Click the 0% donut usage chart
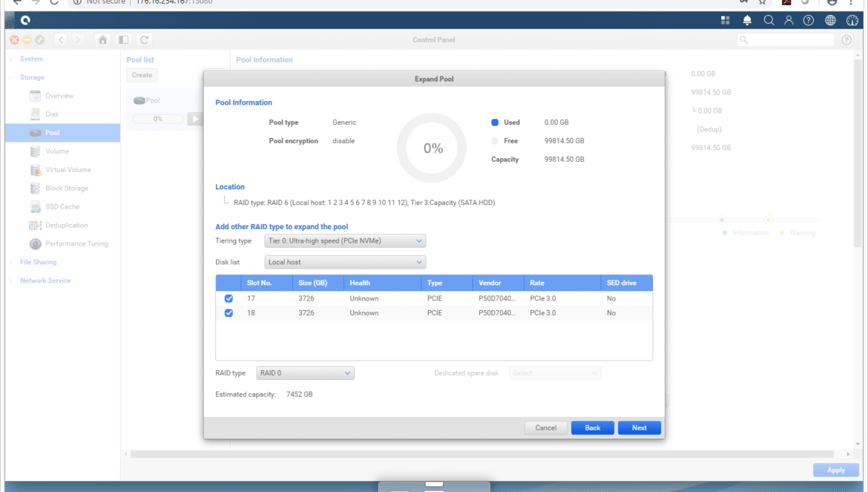This screenshot has height=492, width=868. (x=433, y=148)
